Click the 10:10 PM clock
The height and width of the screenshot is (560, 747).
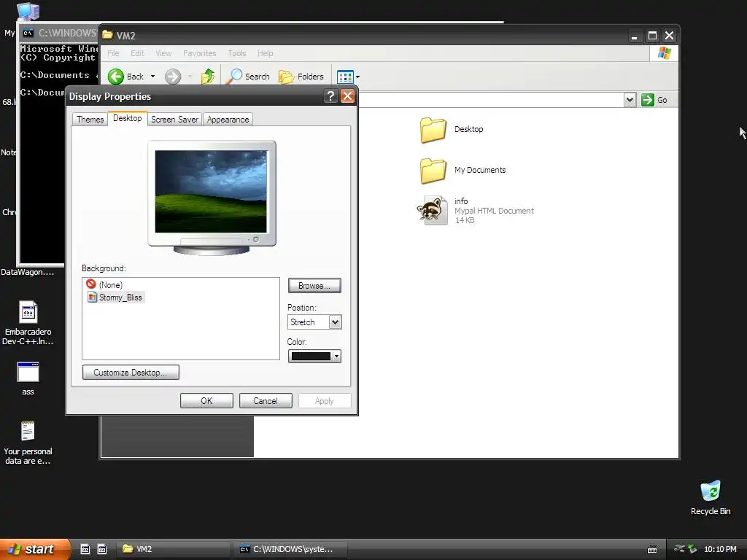(720, 549)
